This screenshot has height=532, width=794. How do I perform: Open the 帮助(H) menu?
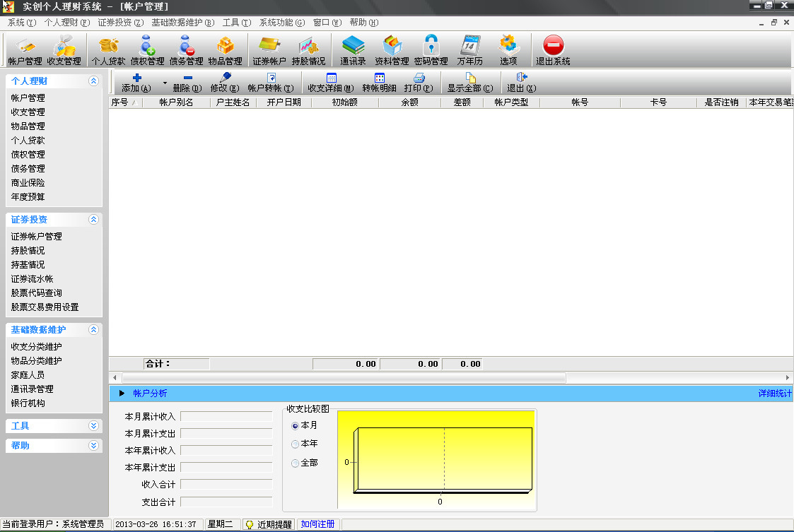pyautogui.click(x=363, y=23)
